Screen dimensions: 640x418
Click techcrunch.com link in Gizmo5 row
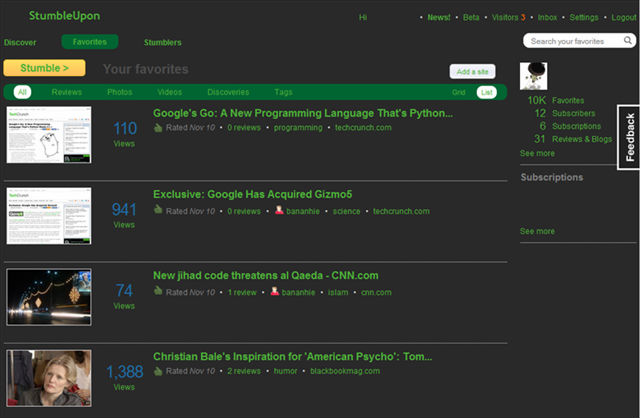tap(401, 211)
